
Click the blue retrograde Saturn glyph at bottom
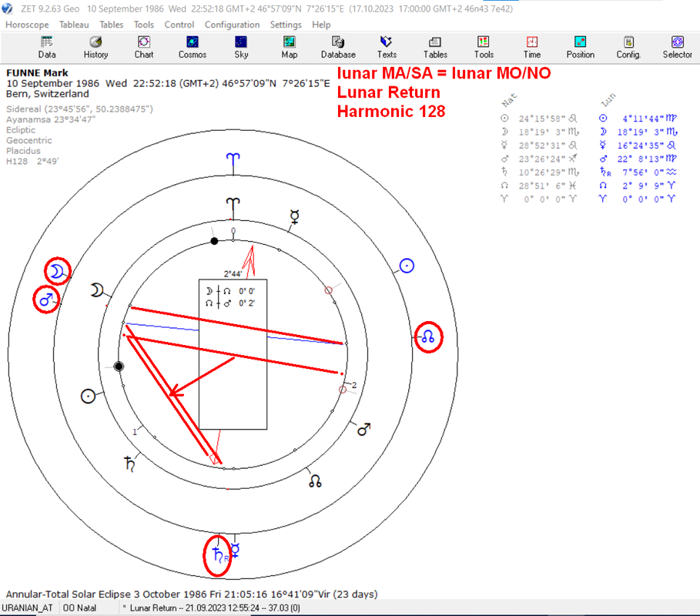tap(218, 555)
